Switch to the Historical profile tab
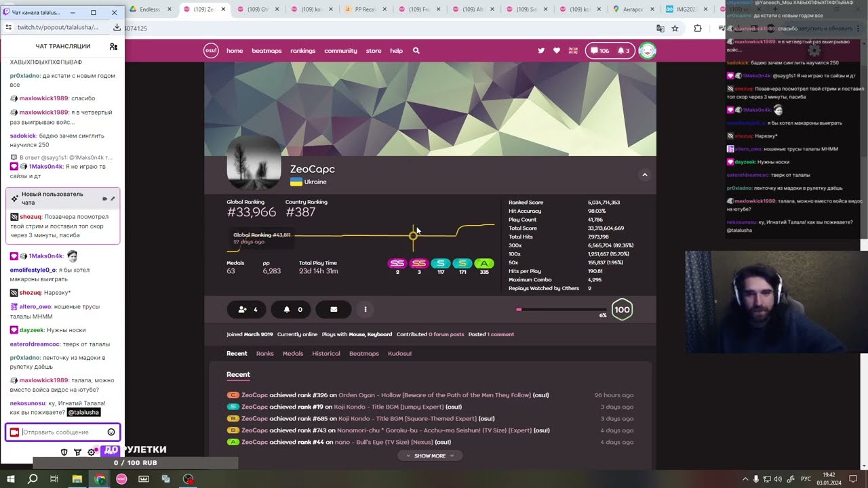The width and height of the screenshot is (868, 488). point(326,353)
